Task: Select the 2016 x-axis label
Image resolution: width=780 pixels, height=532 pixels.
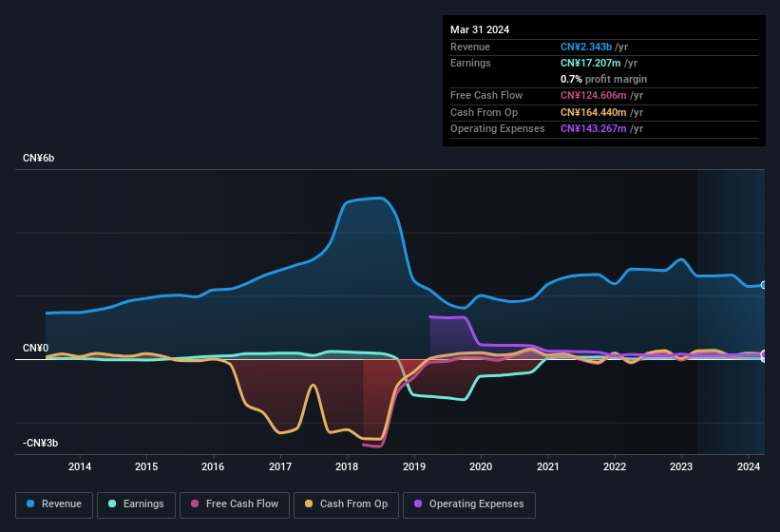Action: [213, 466]
